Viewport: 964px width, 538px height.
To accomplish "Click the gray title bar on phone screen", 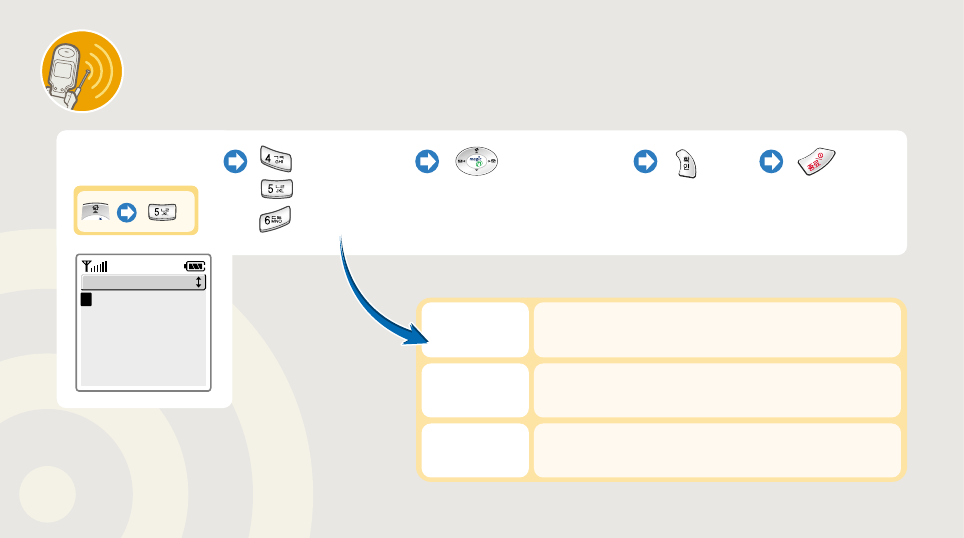I will click(140, 283).
